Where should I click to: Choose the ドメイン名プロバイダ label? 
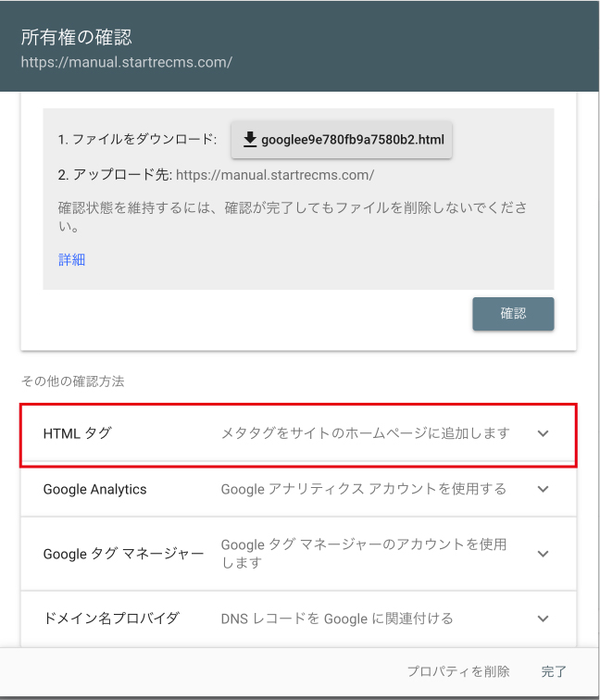(x=111, y=619)
